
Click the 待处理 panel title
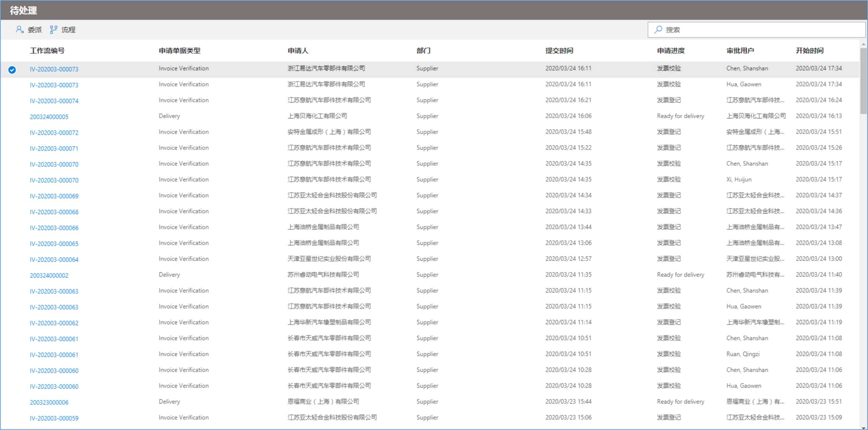point(23,10)
